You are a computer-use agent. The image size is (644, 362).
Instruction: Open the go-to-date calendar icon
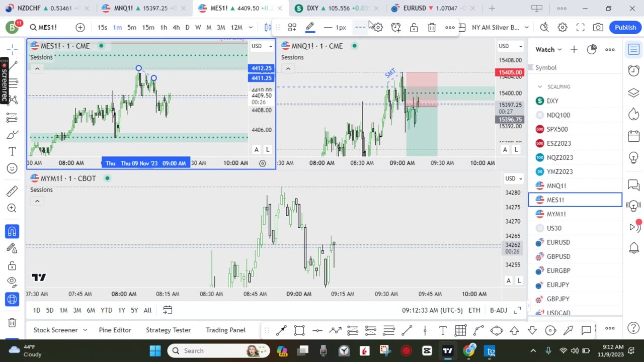tap(168, 310)
